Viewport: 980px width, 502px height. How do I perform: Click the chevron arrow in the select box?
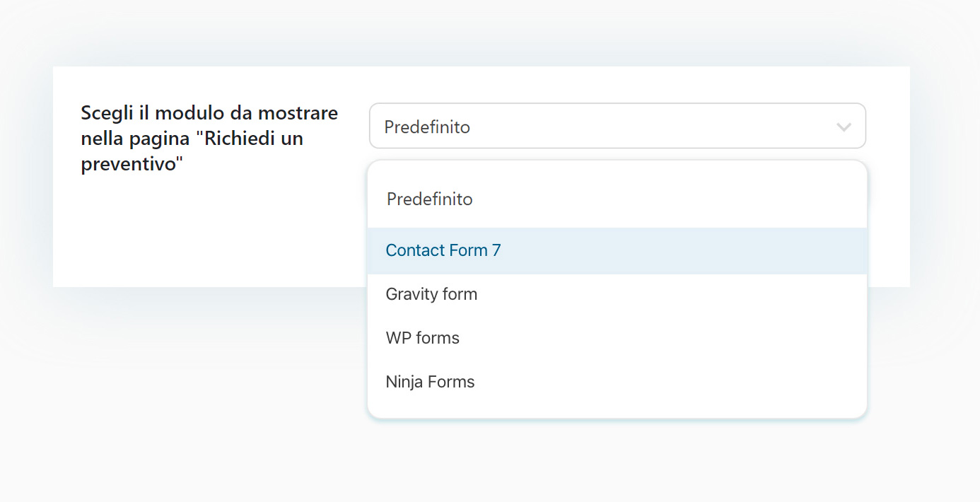click(843, 127)
